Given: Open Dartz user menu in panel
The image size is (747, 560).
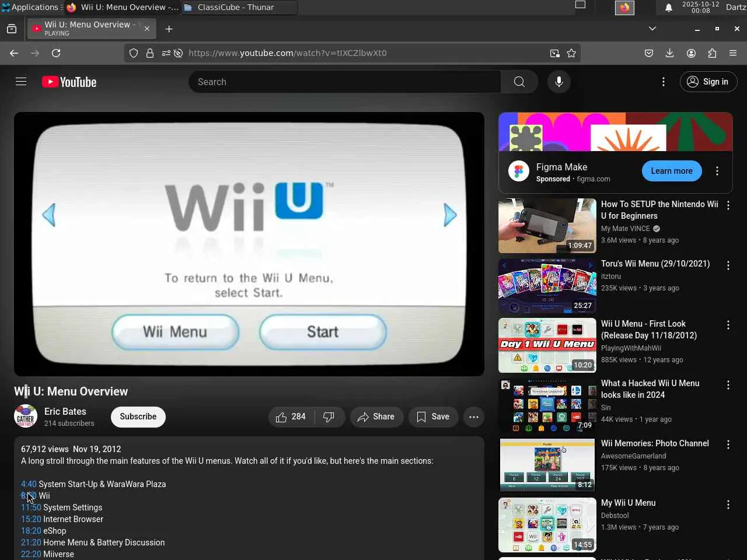Looking at the screenshot, I should (x=735, y=8).
